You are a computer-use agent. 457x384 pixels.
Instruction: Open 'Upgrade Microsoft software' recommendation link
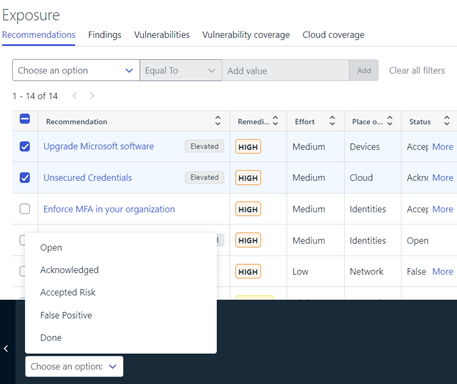click(x=99, y=146)
